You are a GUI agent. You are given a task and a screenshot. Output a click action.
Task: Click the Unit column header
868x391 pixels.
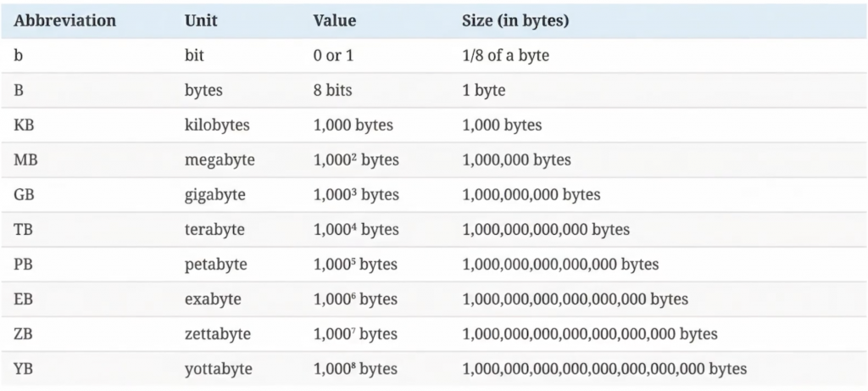[199, 20]
